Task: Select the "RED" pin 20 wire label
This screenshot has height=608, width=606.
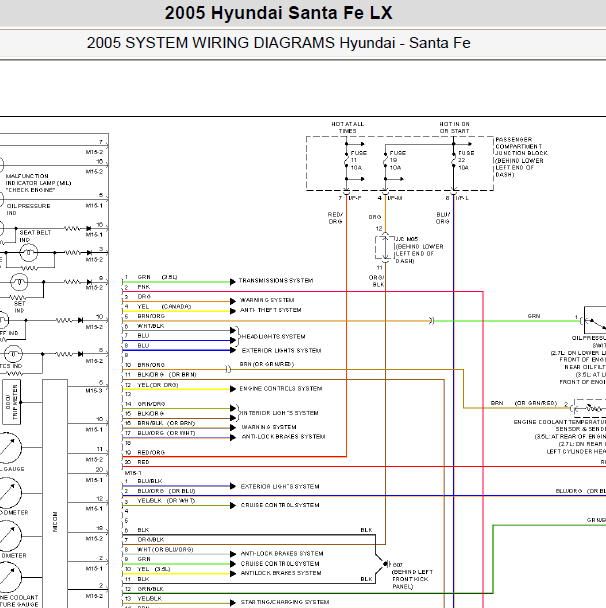Action: pyautogui.click(x=143, y=462)
